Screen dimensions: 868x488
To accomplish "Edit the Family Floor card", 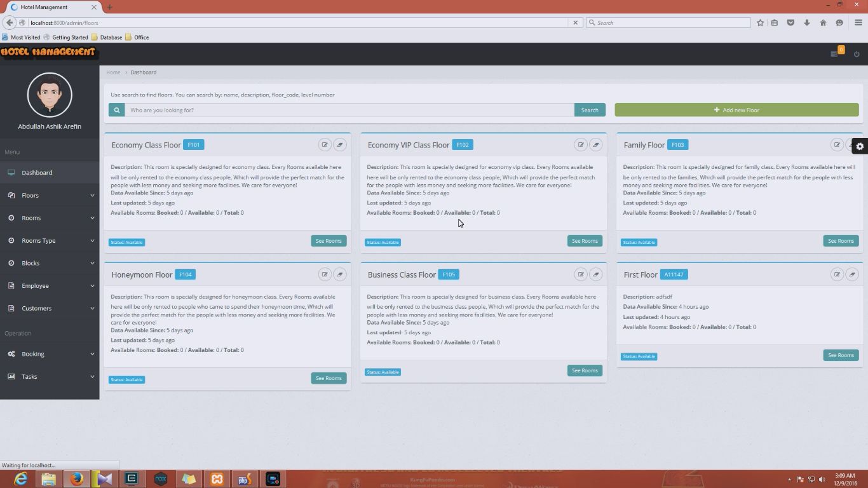I will 837,145.
